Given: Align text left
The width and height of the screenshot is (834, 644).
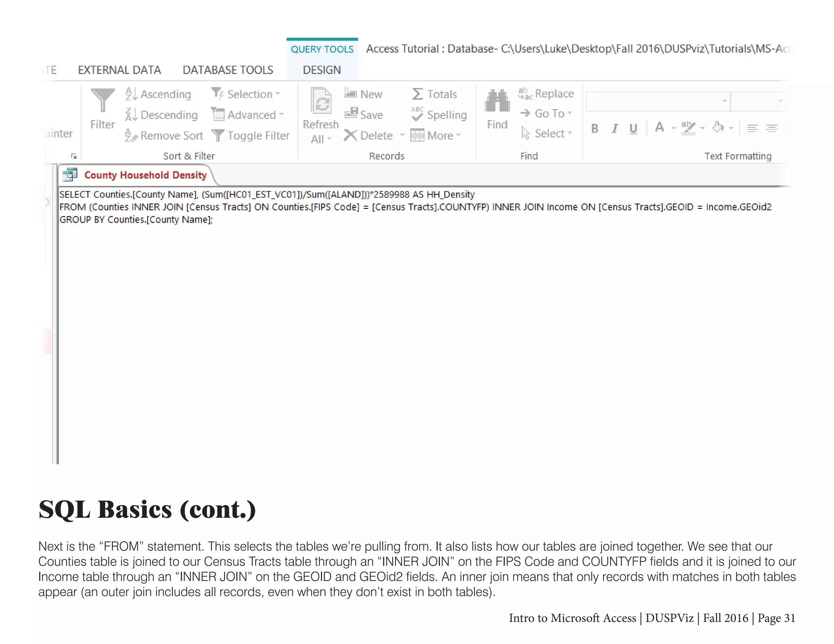Looking at the screenshot, I should (x=752, y=129).
